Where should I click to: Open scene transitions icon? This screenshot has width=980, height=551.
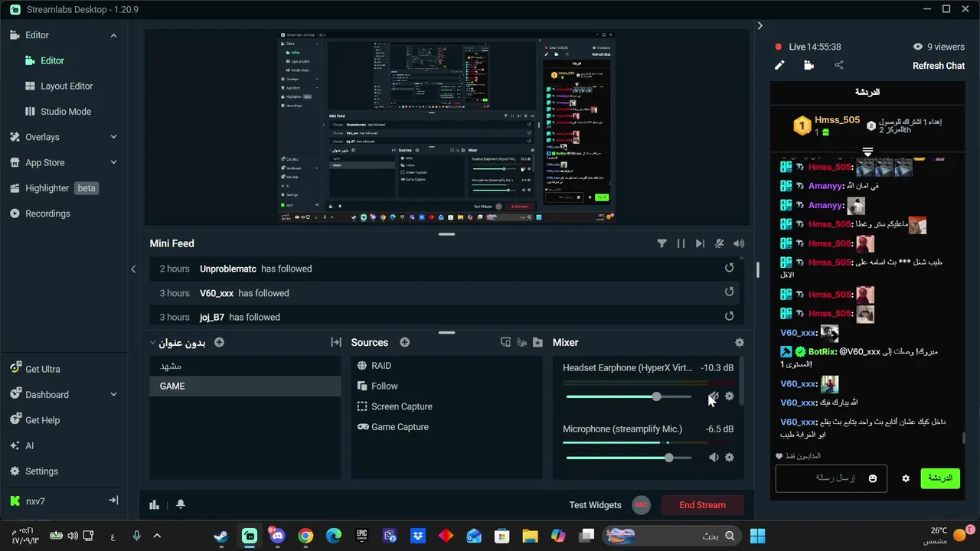pos(335,342)
